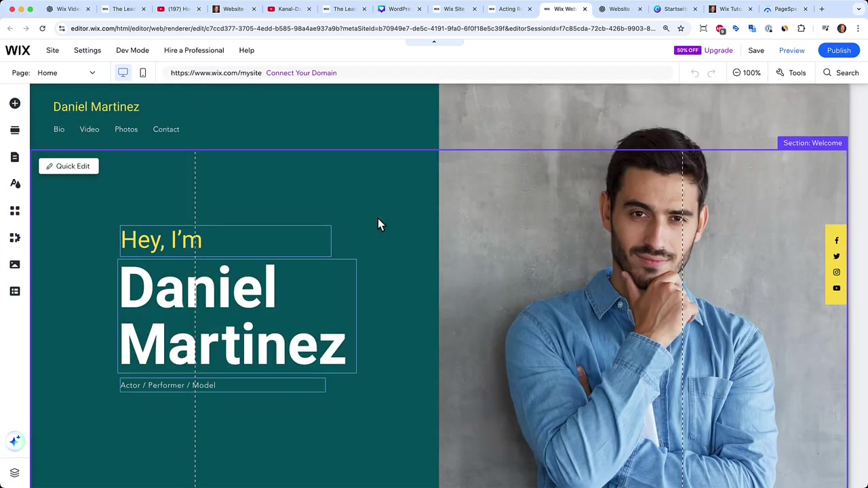Select the Bio nav menu item

point(59,129)
